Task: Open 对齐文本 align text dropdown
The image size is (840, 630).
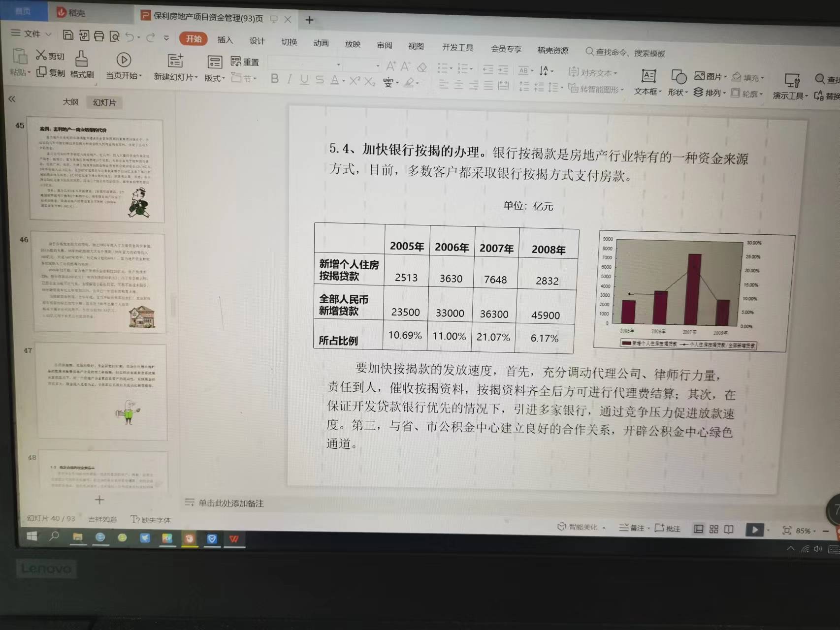Action: click(x=593, y=72)
